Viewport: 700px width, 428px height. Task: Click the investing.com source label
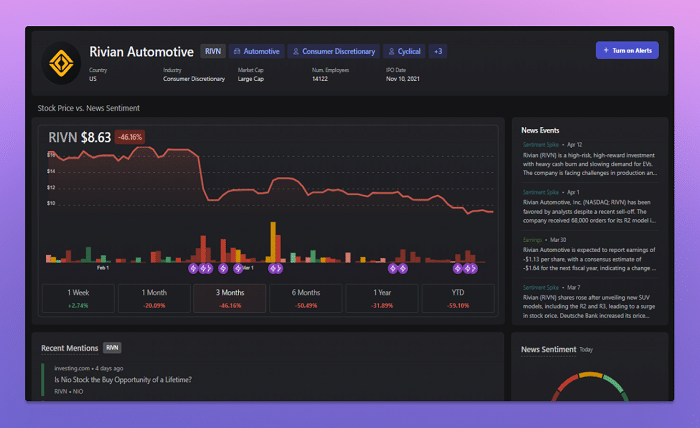(x=72, y=368)
